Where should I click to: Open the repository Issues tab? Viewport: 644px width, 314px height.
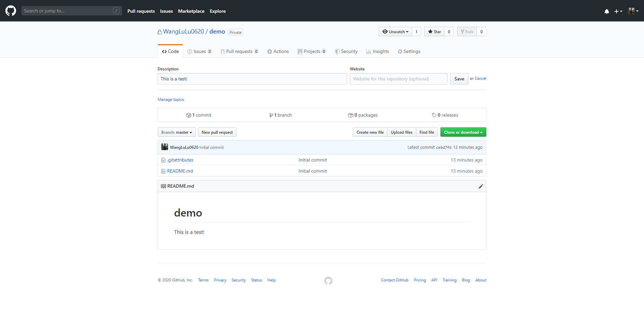click(200, 51)
